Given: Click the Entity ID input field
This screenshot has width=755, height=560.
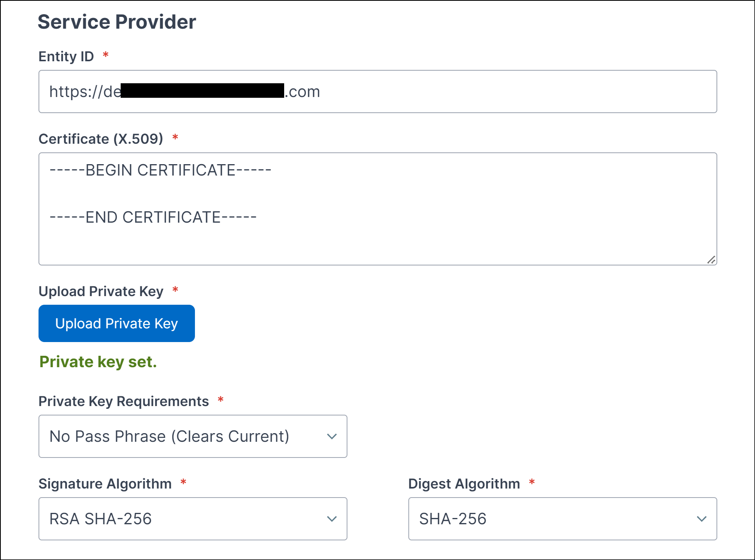Looking at the screenshot, I should 378,92.
